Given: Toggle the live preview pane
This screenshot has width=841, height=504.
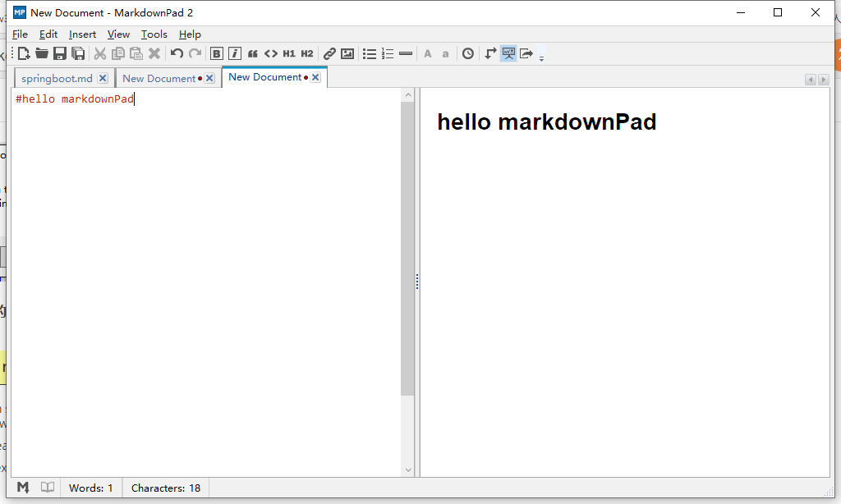Looking at the screenshot, I should pyautogui.click(x=508, y=53).
